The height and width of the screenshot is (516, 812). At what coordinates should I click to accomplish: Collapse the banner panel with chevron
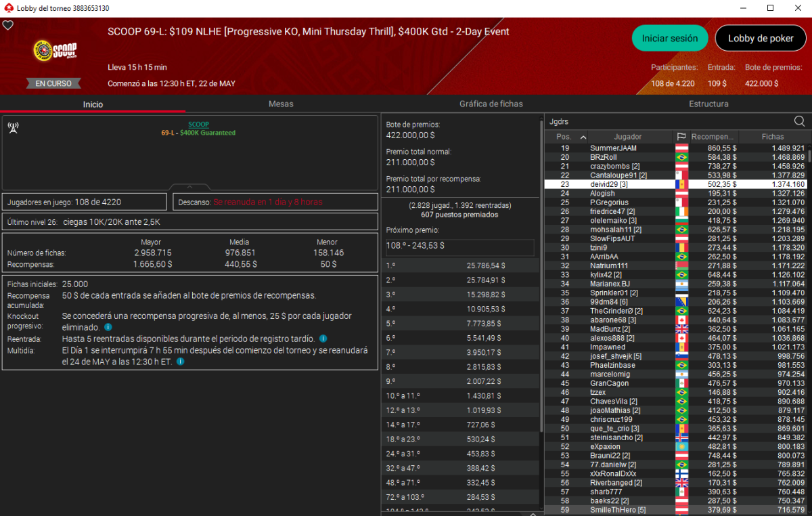coord(189,187)
